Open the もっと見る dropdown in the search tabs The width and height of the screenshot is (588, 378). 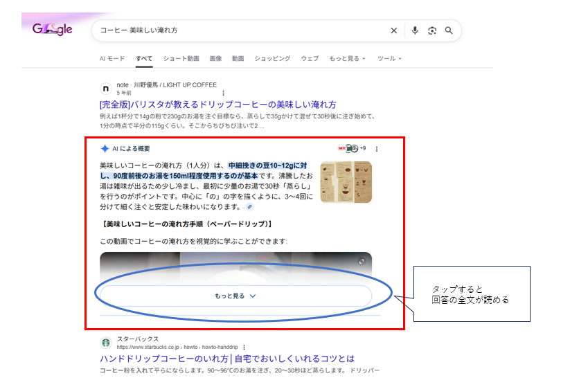pos(347,59)
